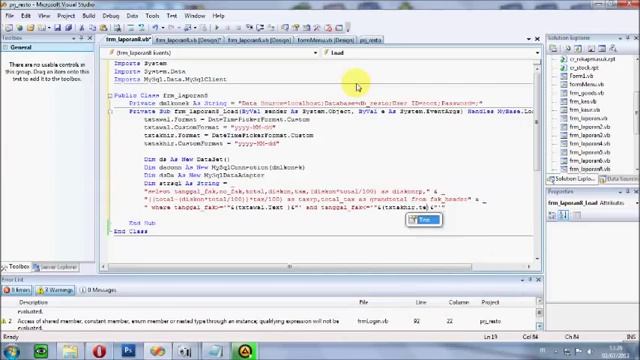
Task: Open the Load method name dropdown
Action: click(537, 53)
